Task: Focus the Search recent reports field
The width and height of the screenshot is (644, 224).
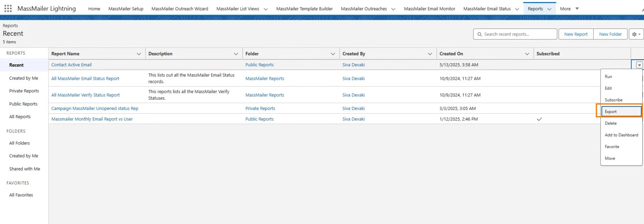Action: pyautogui.click(x=515, y=34)
